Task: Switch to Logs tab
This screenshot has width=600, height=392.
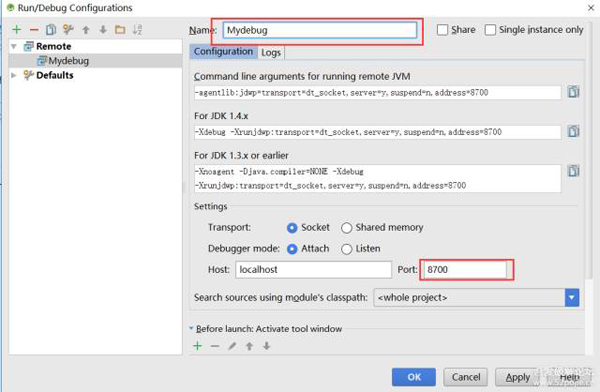Action: [271, 52]
